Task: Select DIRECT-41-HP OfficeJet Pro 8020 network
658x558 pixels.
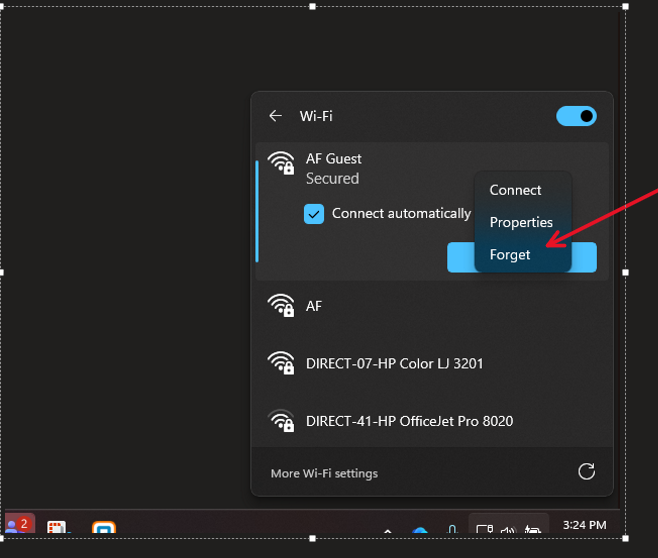Action: 432,421
